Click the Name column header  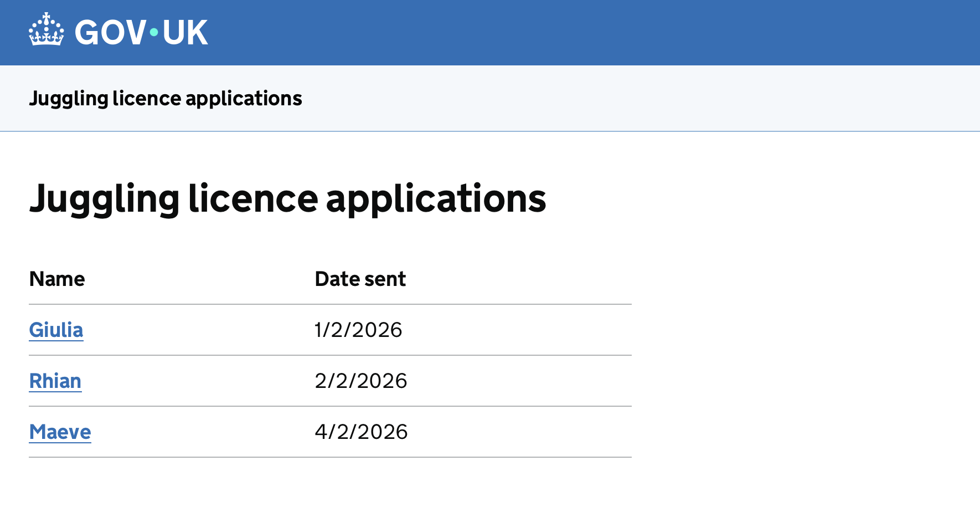tap(57, 279)
